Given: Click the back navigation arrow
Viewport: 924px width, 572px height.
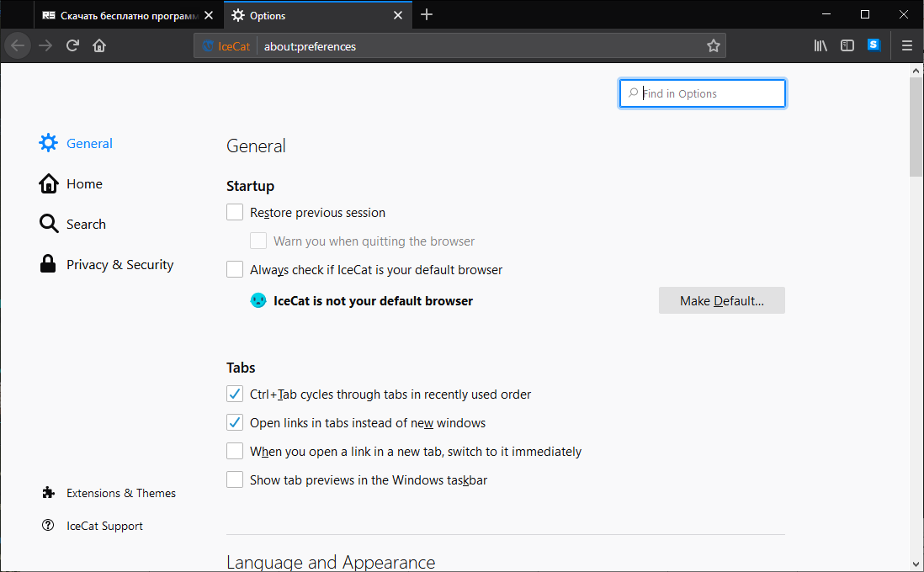Looking at the screenshot, I should 19,46.
